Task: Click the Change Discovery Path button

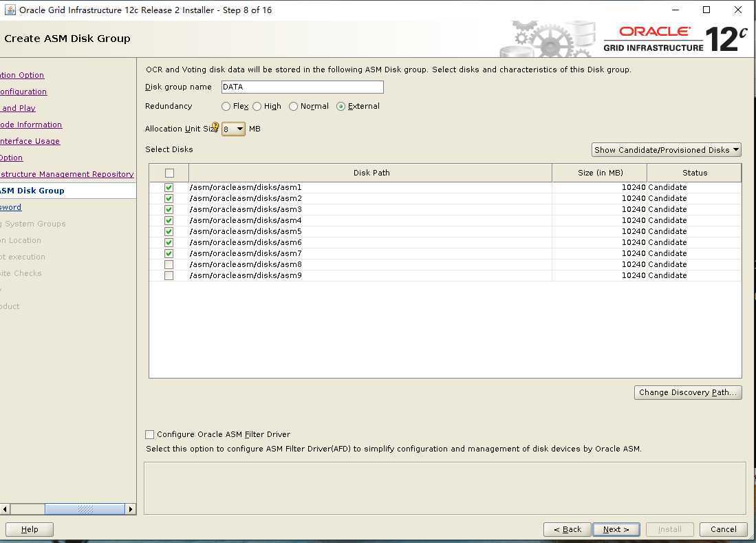Action: point(688,392)
